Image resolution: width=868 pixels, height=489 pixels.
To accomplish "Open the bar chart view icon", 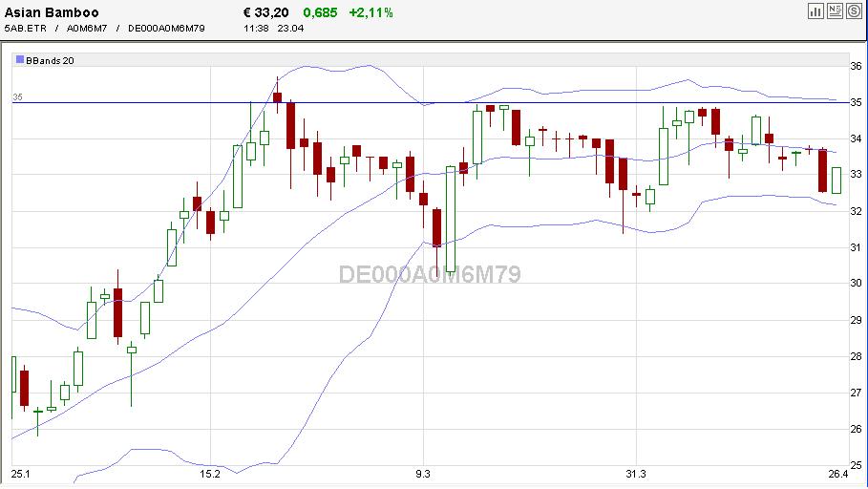I will [x=815, y=11].
